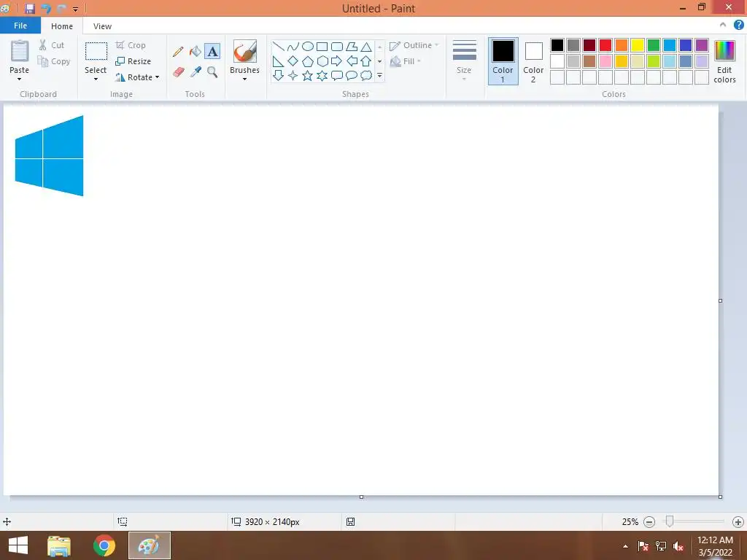The image size is (747, 560).
Task: Click the Save icon in quick access toolbar
Action: click(29, 9)
